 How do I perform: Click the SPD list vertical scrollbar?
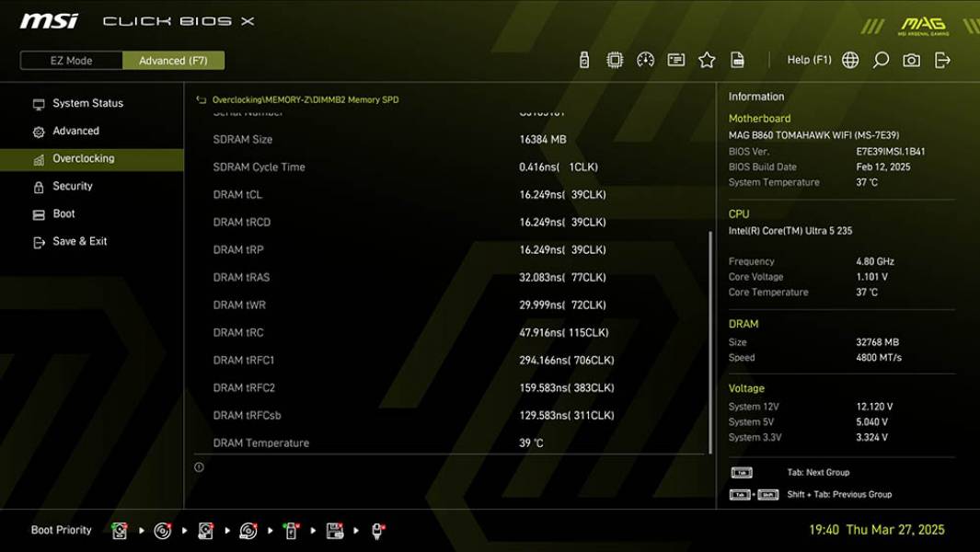pos(710,342)
